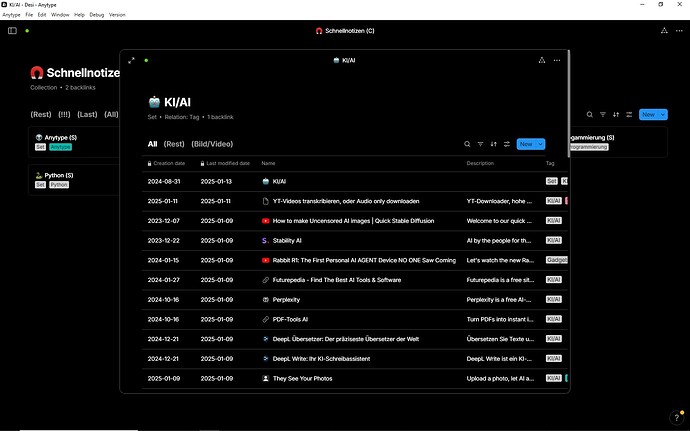Switch to the All view in KI/AI
This screenshot has width=690, height=431.
152,144
